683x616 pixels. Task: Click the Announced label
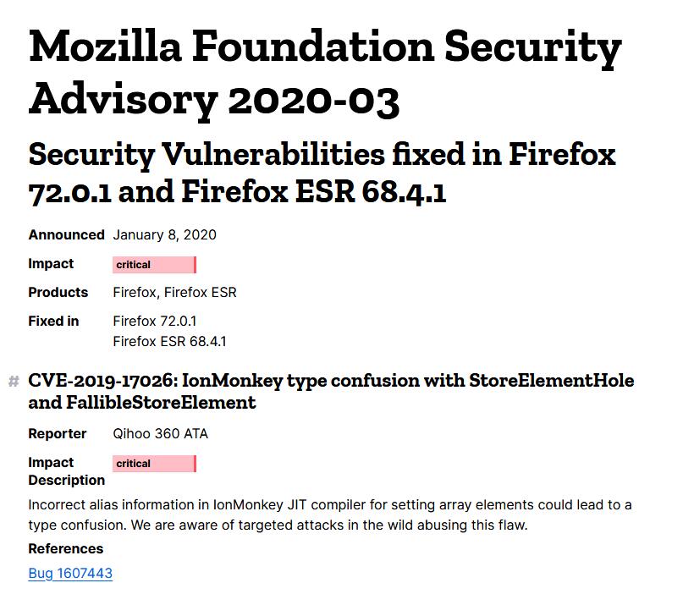(x=66, y=235)
